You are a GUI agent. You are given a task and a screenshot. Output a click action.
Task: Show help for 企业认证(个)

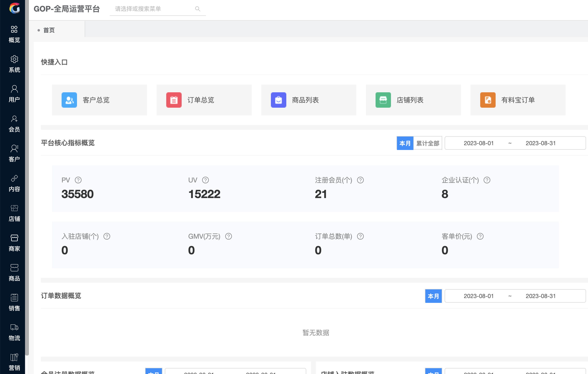(x=487, y=180)
